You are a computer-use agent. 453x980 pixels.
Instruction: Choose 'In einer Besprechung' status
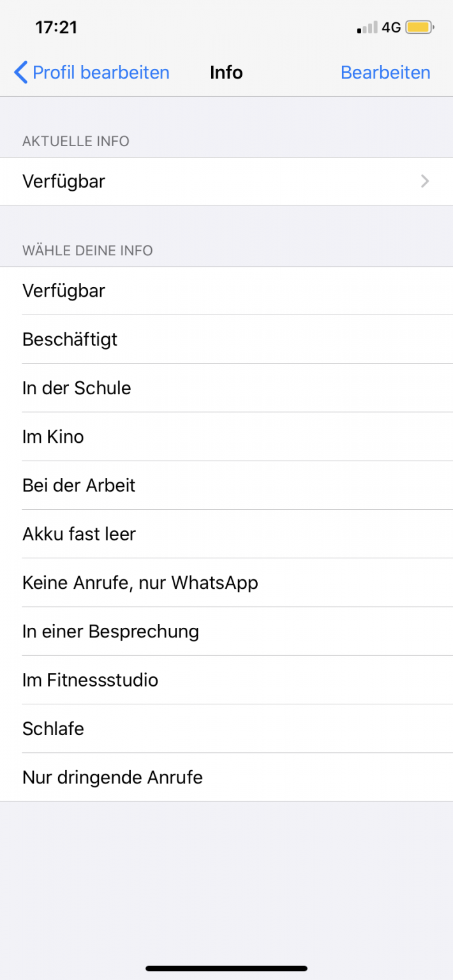click(110, 631)
